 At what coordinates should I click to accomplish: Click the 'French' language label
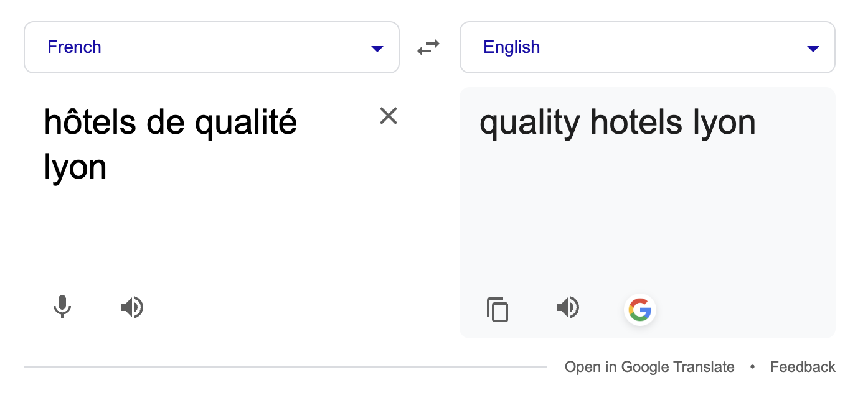pyautogui.click(x=74, y=47)
